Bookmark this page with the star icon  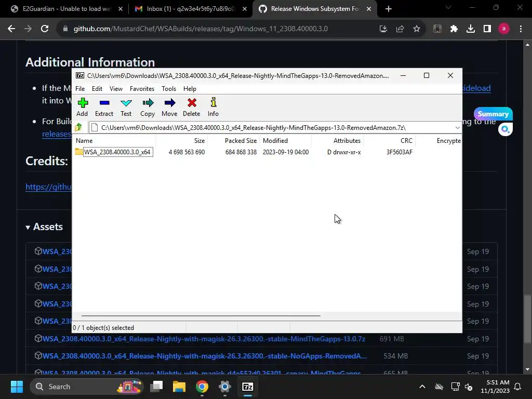(416, 29)
